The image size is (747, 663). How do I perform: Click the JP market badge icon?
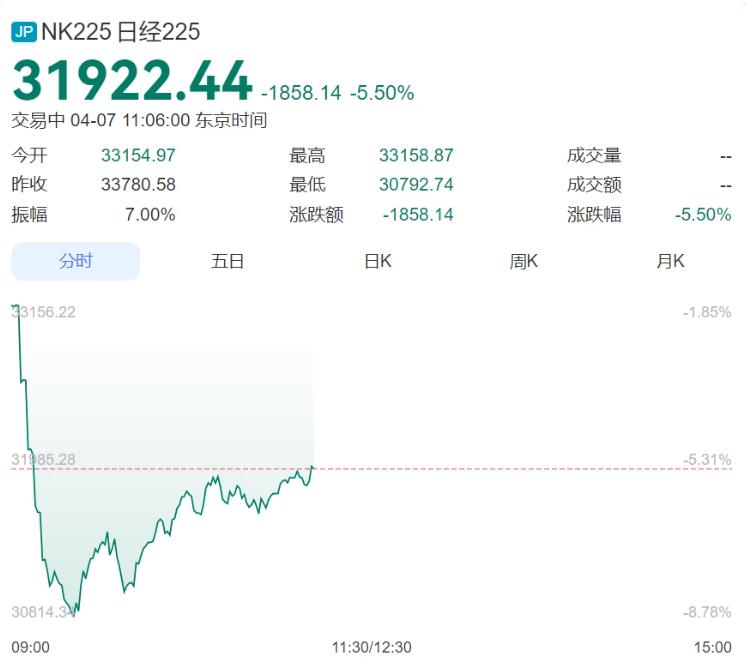pyautogui.click(x=24, y=32)
